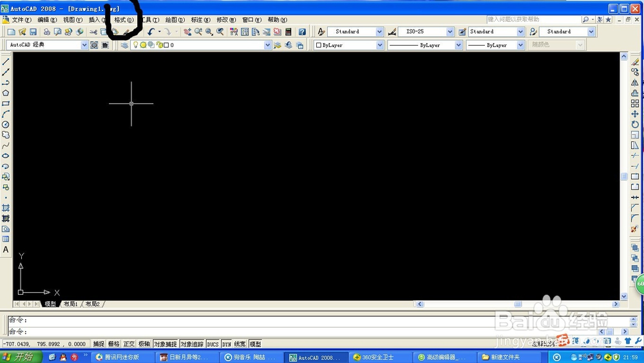This screenshot has height=363, width=644.
Task: Open the 视图 (View) menu
Action: [73, 20]
